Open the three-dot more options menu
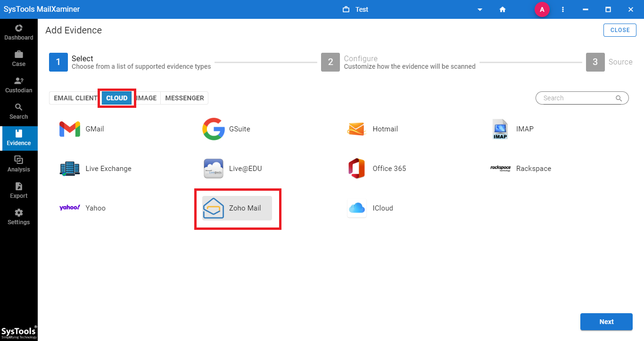This screenshot has height=341, width=644. tap(563, 9)
